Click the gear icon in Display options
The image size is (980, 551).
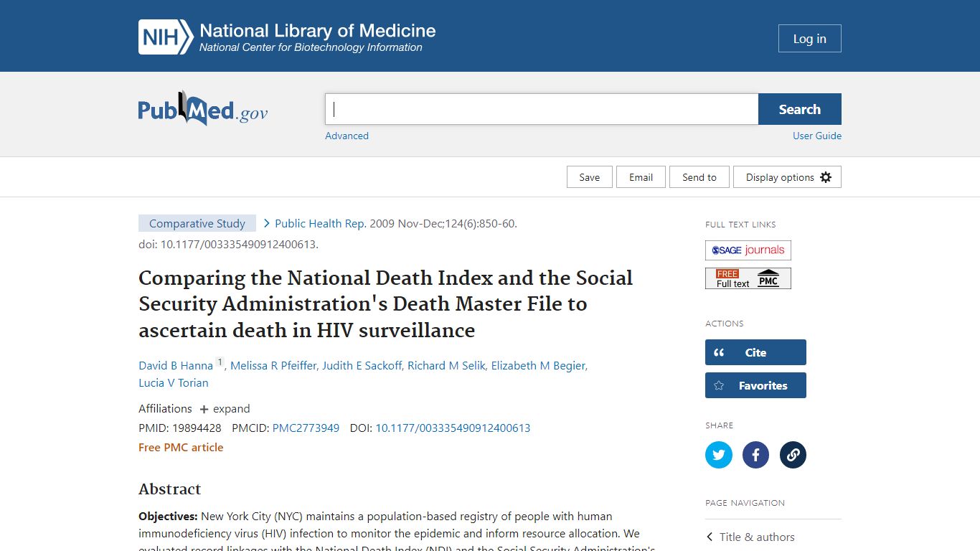826,177
